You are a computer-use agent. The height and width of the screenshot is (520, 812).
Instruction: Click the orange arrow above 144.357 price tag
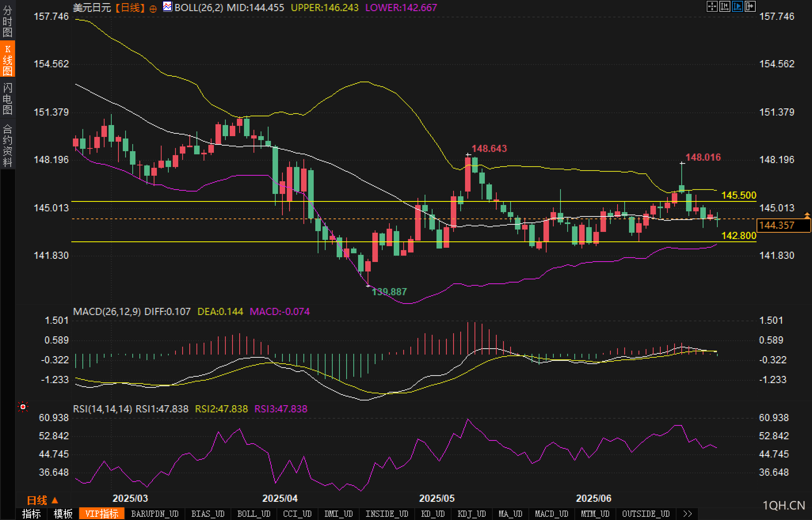pos(807,215)
